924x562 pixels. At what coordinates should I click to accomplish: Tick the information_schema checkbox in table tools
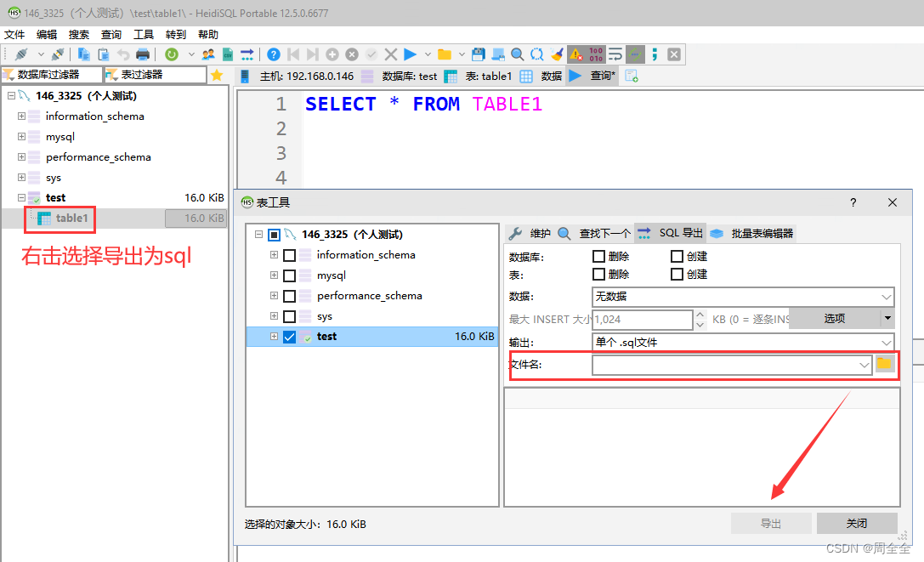(289, 255)
